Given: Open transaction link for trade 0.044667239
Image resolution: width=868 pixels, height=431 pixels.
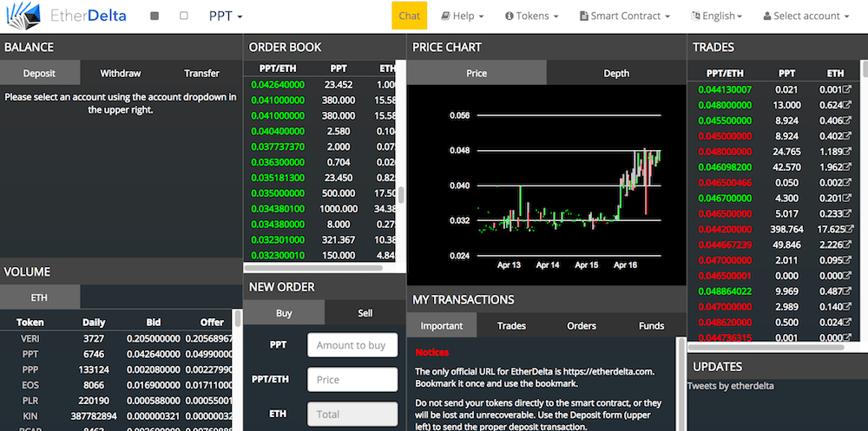Looking at the screenshot, I should coord(845,244).
